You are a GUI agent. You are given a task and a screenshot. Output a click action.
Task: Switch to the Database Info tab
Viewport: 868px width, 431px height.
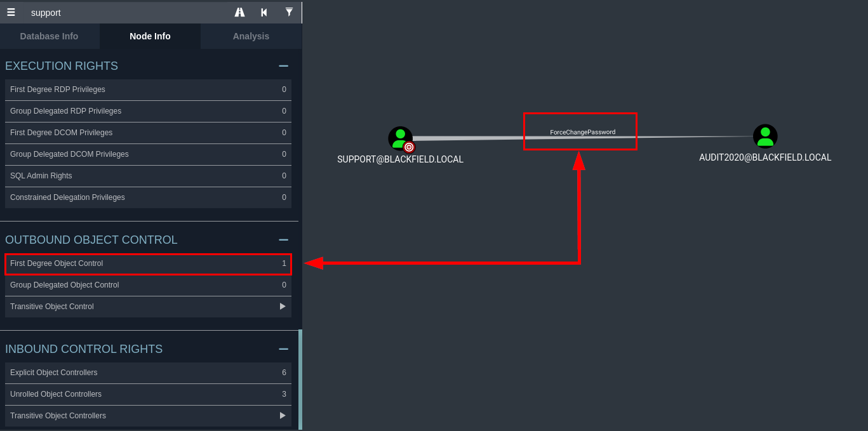(x=50, y=36)
